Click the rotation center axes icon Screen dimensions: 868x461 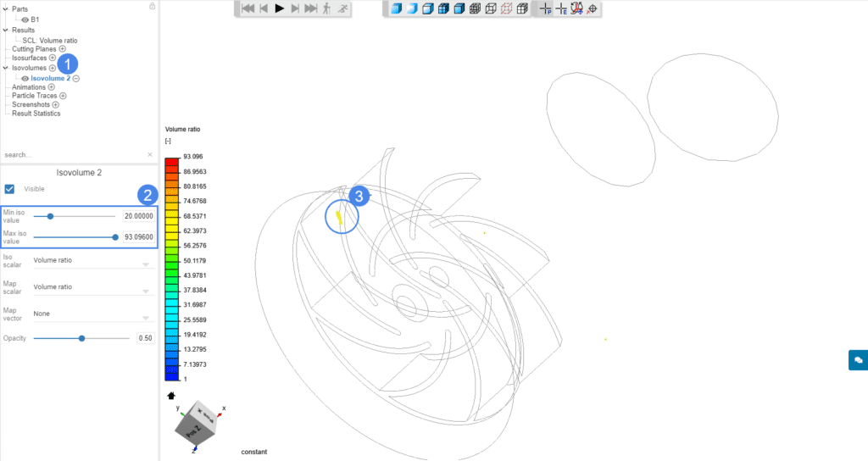576,8
